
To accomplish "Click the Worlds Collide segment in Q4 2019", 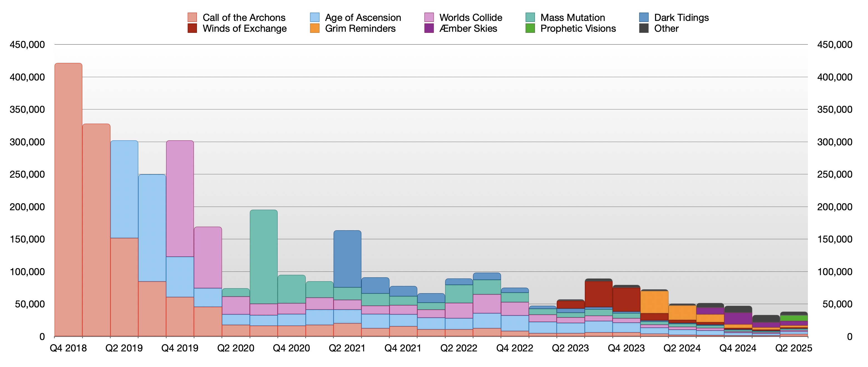I will 180,198.
